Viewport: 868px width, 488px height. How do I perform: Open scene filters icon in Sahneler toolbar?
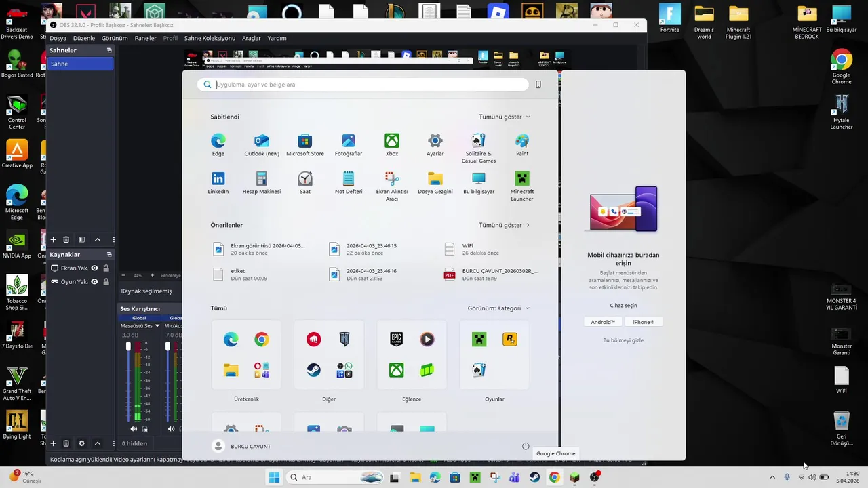[x=82, y=239]
